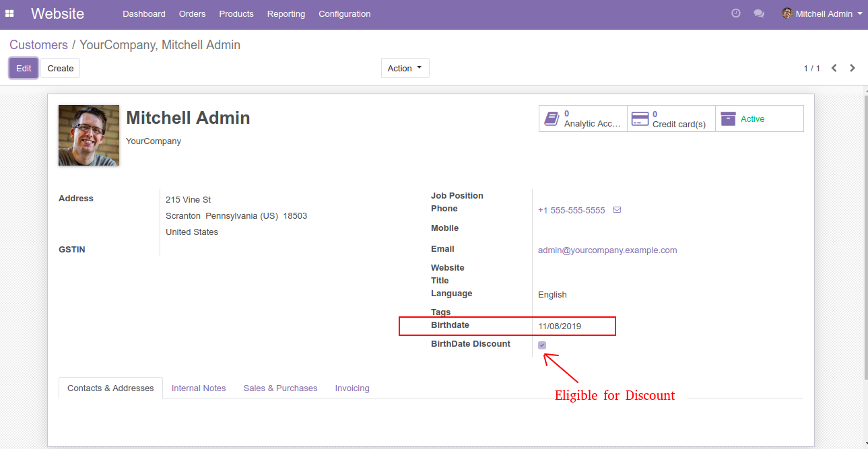
Task: Click the Website app title
Action: coord(57,13)
